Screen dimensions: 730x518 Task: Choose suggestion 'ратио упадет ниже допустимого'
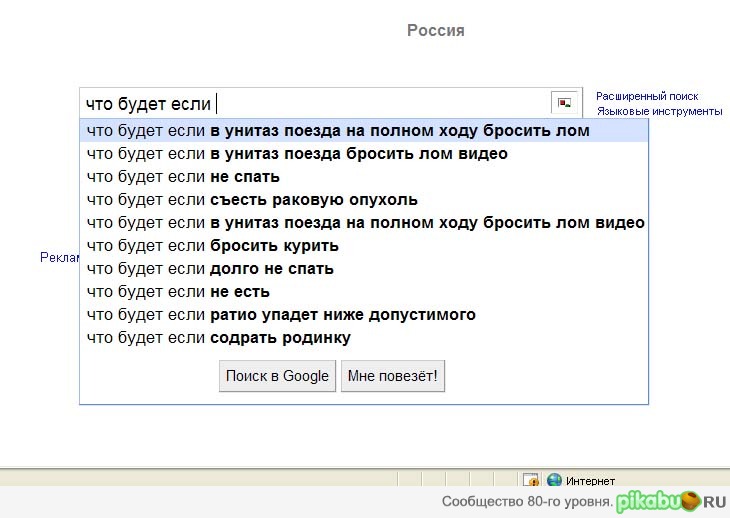pos(281,315)
